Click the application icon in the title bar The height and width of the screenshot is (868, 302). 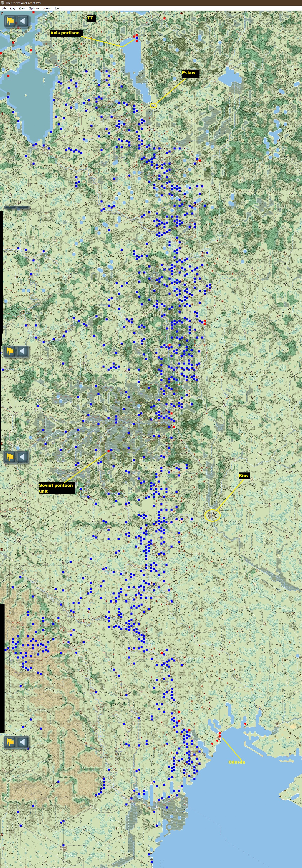tap(2, 3)
